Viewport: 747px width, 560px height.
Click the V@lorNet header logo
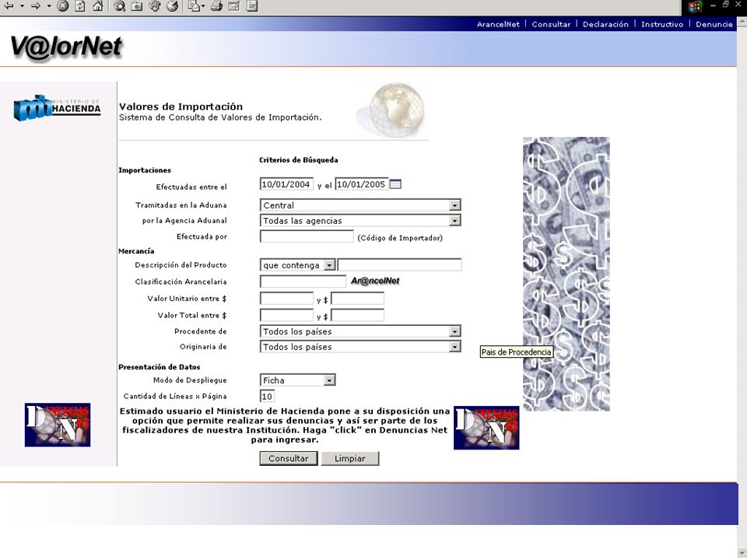point(66,47)
